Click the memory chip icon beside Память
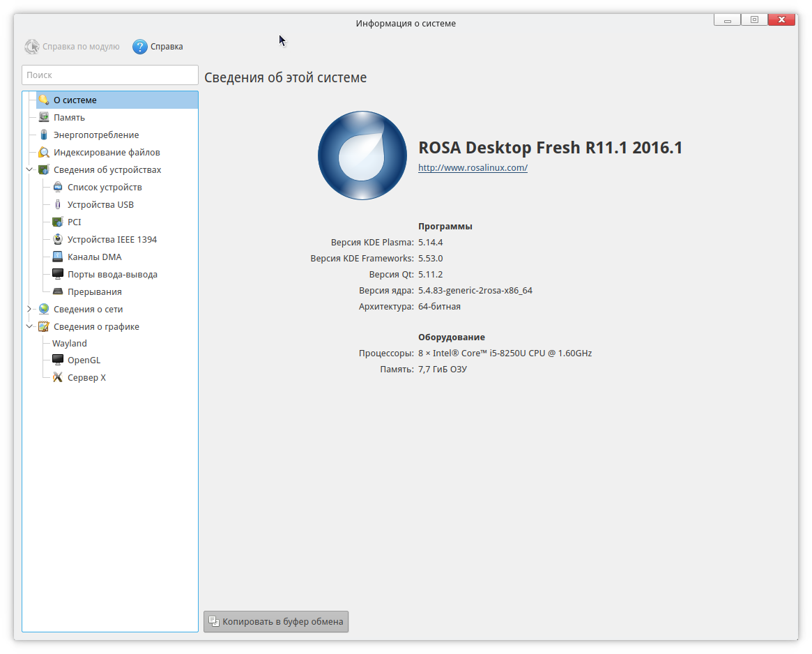 click(x=44, y=117)
